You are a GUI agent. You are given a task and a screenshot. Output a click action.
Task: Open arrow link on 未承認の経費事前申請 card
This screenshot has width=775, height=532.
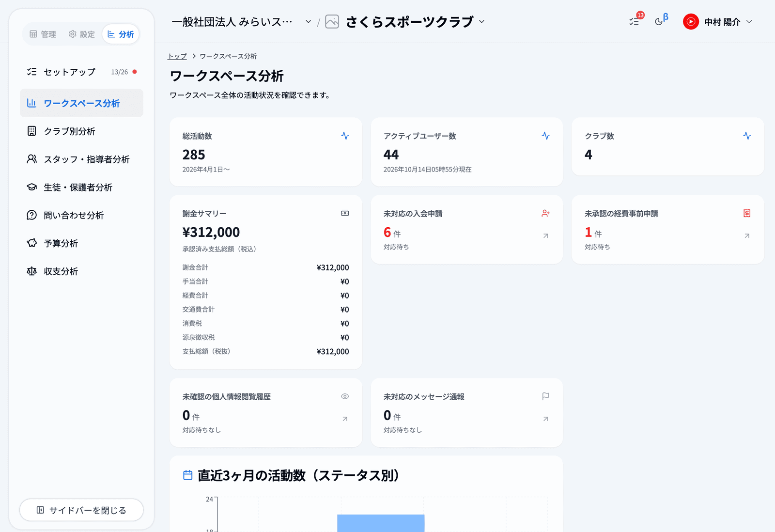(x=747, y=236)
